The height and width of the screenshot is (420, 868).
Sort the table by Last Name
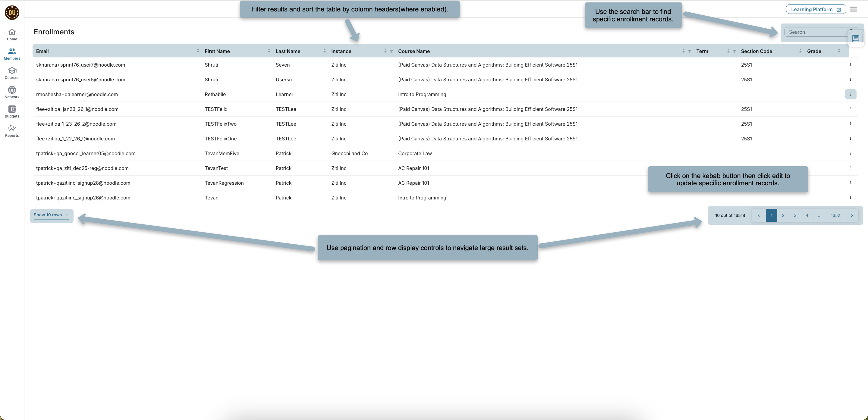pyautogui.click(x=325, y=51)
